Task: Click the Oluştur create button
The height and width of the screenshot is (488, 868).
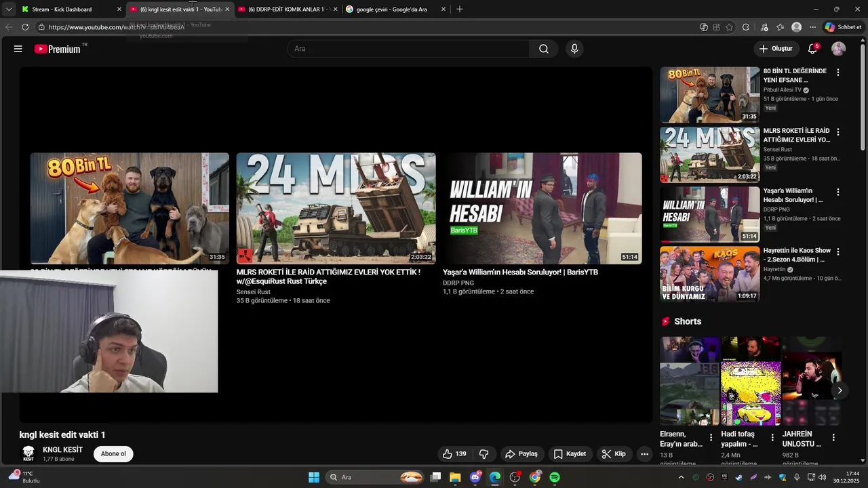Action: [776, 49]
